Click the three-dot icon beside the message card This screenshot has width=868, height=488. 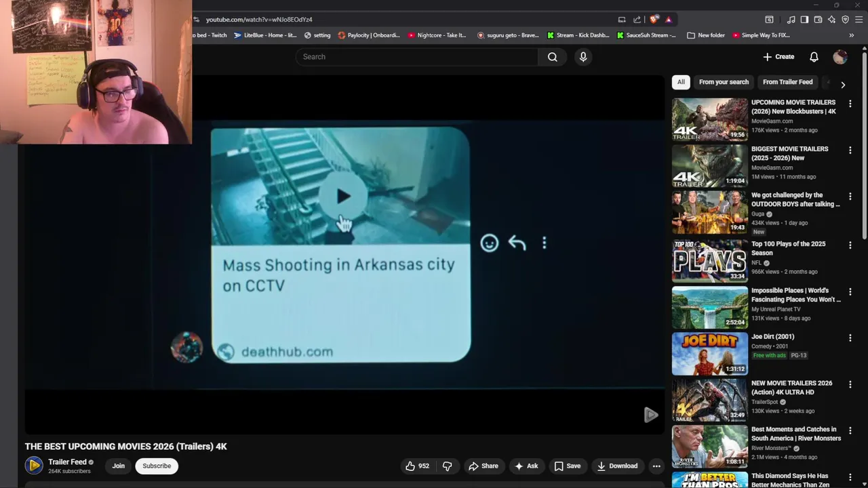pyautogui.click(x=544, y=243)
